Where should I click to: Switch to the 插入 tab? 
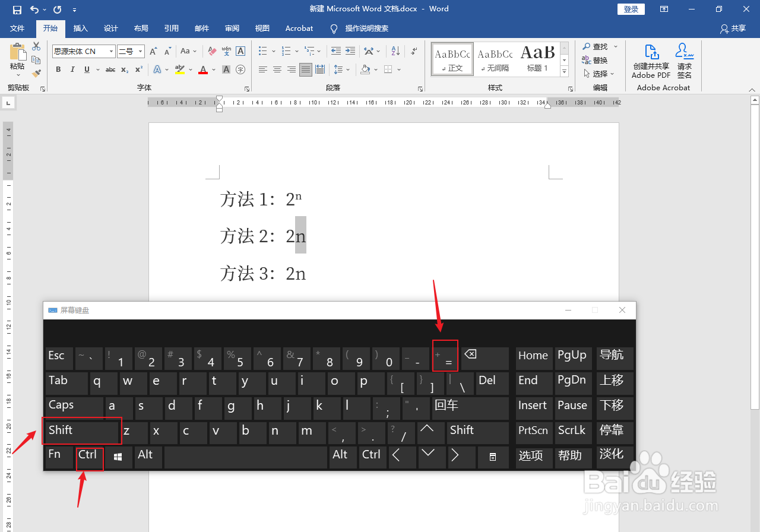(80, 28)
